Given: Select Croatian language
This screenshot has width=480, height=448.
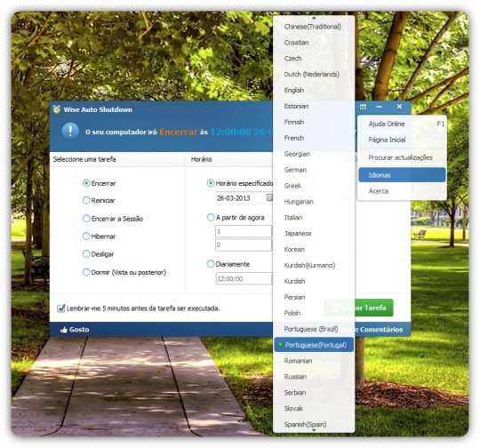Looking at the screenshot, I should coord(314,43).
